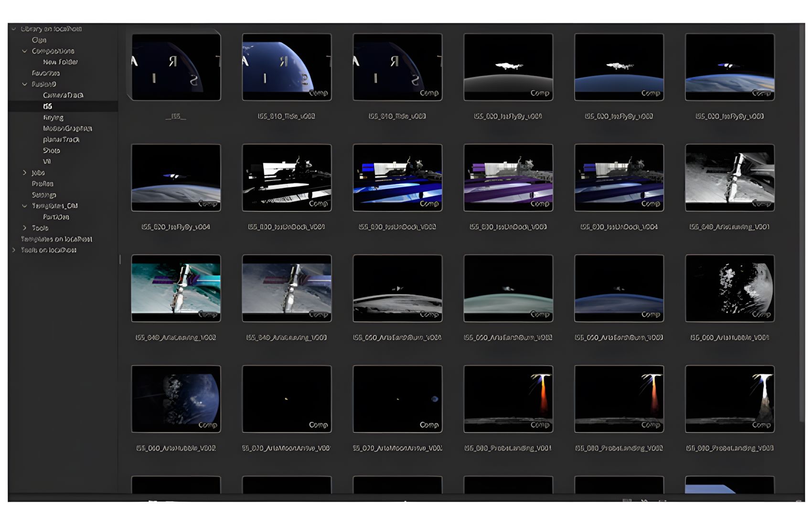
Task: Click the 080 ProbeLanding v002 file name
Action: coord(619,448)
